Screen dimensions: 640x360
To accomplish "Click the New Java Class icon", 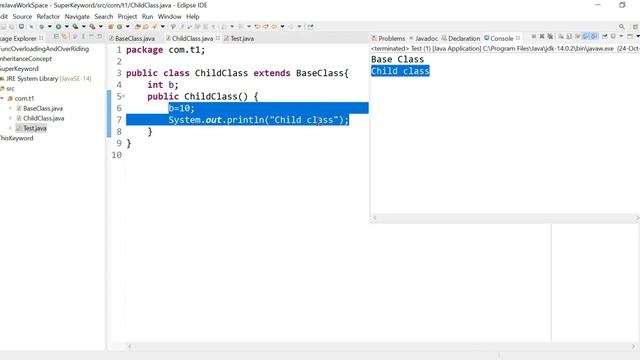I will point(119,27).
